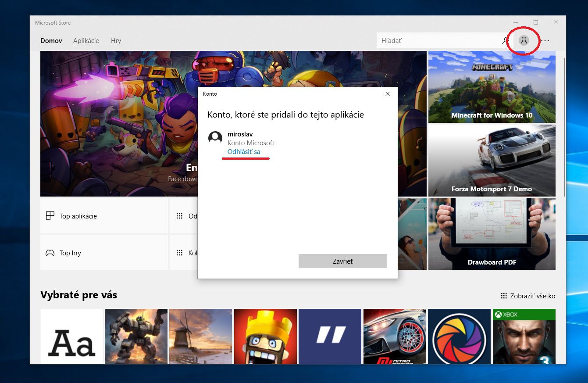Click the search magnifier icon
The width and height of the screenshot is (588, 383).
pyautogui.click(x=505, y=40)
